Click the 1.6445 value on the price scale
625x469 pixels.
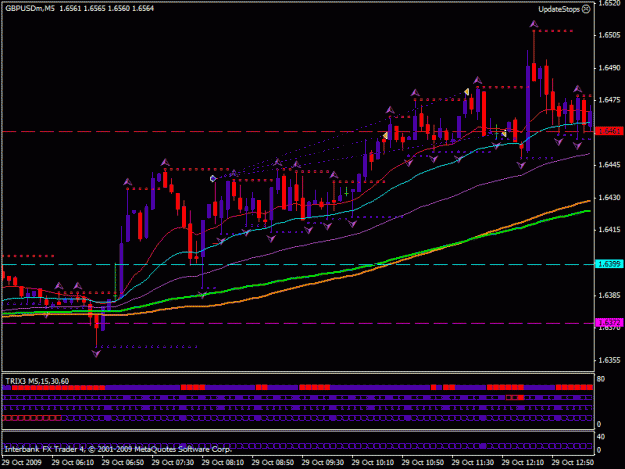tap(609, 165)
